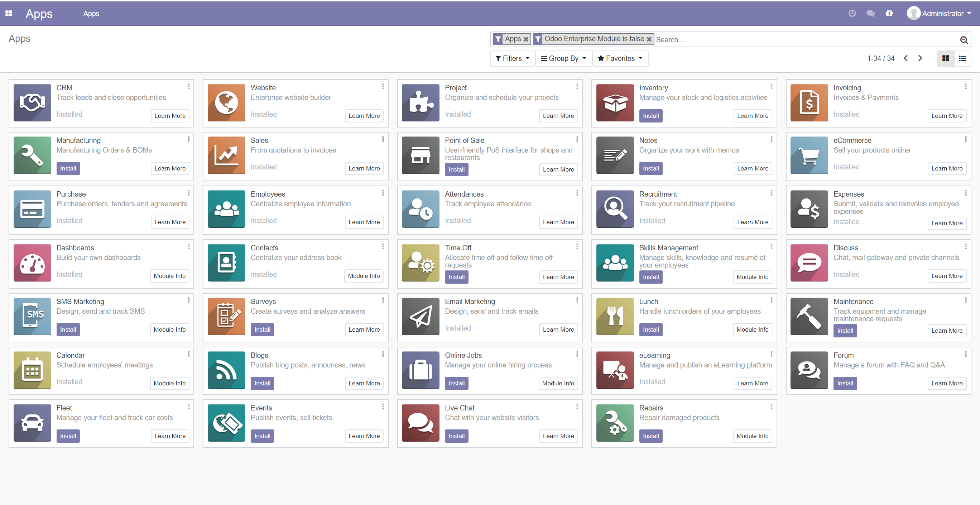This screenshot has width=980, height=505.
Task: Install the Surveys app
Action: pos(262,330)
